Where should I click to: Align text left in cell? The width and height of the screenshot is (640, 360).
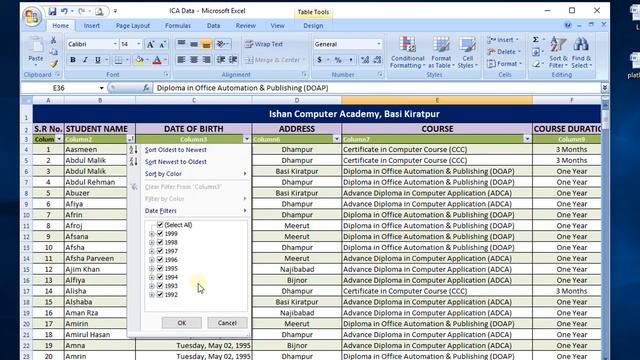181,60
